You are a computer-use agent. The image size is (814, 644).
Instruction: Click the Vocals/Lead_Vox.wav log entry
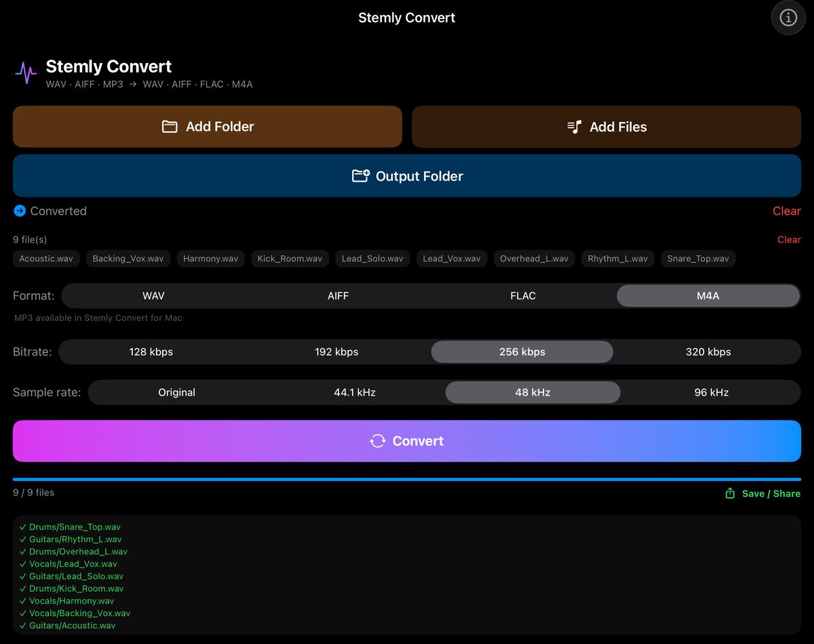click(x=68, y=564)
